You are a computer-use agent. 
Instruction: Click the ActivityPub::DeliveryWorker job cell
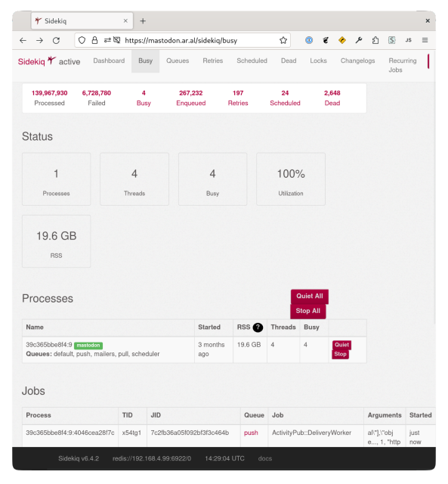tap(316, 436)
